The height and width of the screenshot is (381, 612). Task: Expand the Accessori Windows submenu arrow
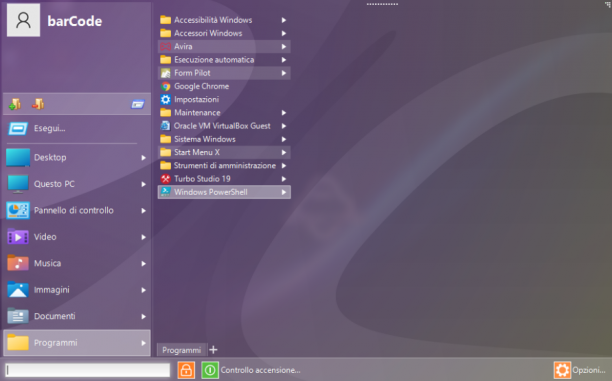pyautogui.click(x=284, y=33)
